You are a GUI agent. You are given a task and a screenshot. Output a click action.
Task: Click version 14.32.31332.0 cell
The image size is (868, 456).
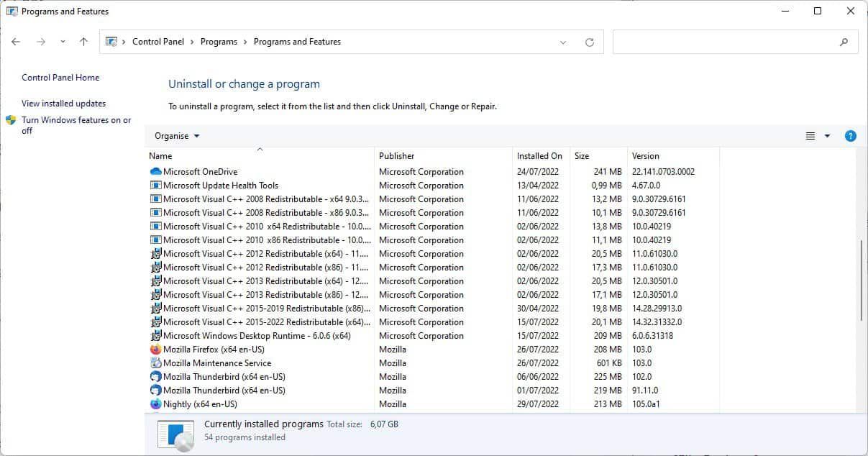657,322
